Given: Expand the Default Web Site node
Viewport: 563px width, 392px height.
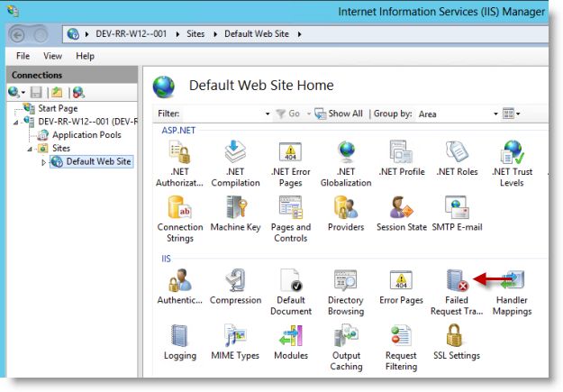Looking at the screenshot, I should [x=43, y=162].
